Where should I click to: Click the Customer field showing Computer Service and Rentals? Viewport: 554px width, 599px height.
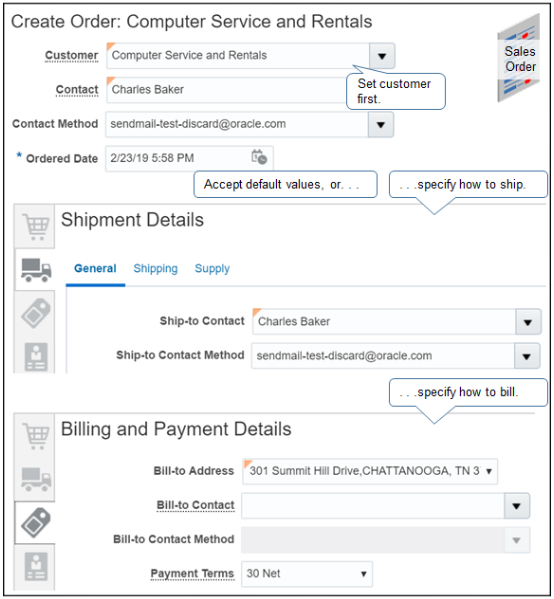pos(238,56)
